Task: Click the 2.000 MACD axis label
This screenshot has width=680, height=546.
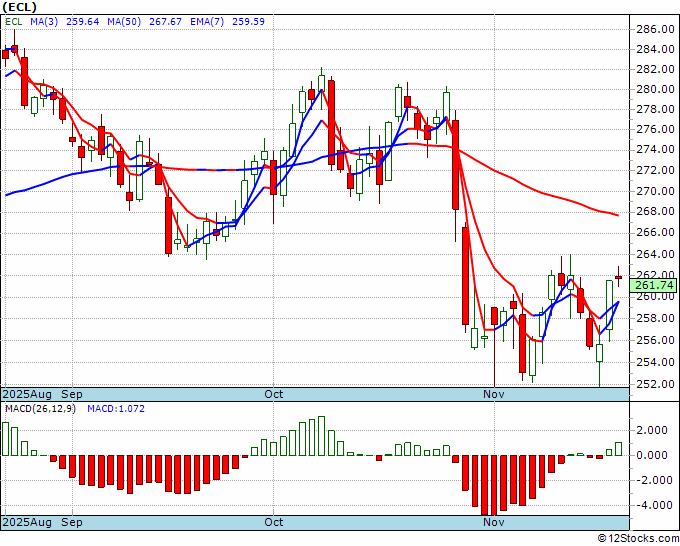Action: [x=651, y=430]
